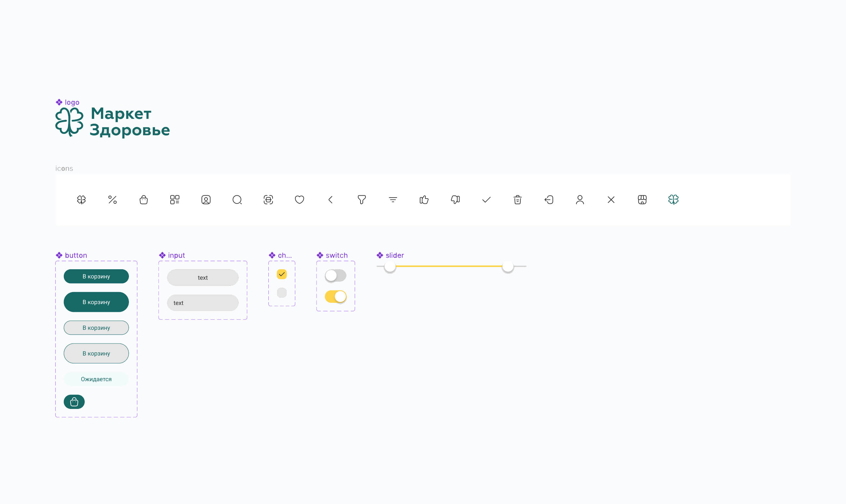846x504 pixels.
Task: Click the right slider handle
Action: [x=507, y=267]
